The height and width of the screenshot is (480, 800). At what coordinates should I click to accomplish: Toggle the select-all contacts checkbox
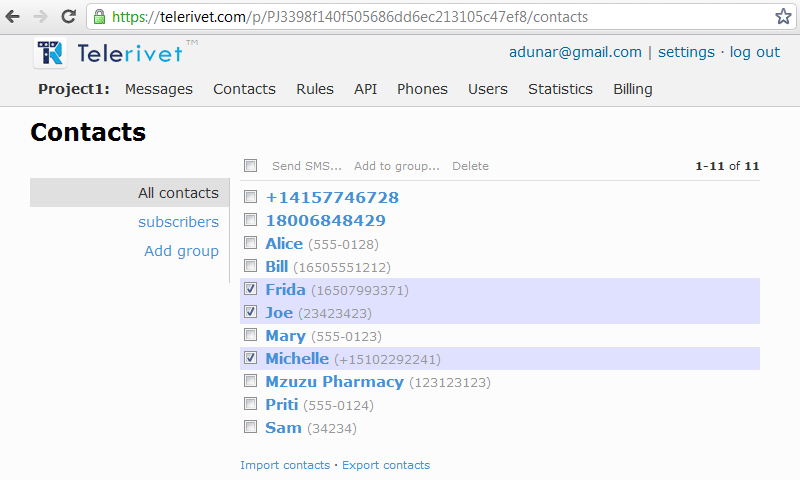251,166
